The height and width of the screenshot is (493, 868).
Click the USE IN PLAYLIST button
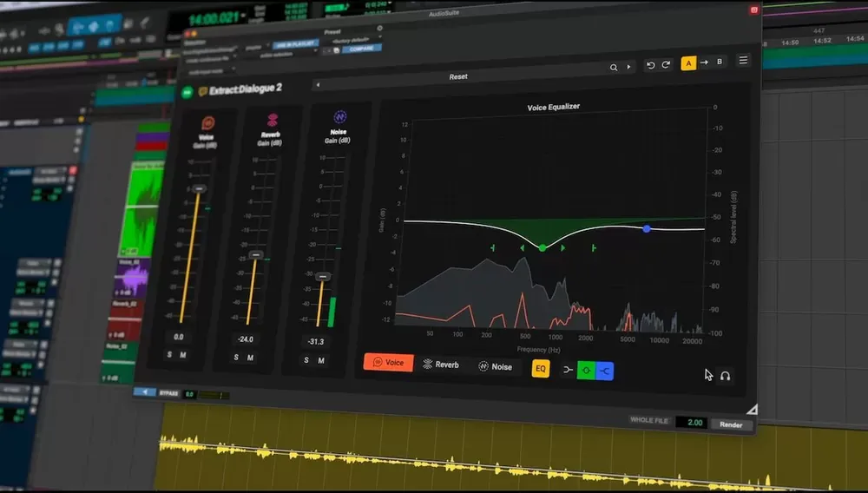[296, 43]
